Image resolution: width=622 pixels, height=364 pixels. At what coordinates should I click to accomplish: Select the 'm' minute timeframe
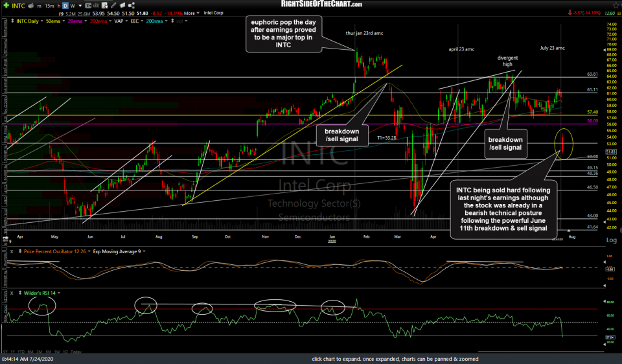(40, 6)
